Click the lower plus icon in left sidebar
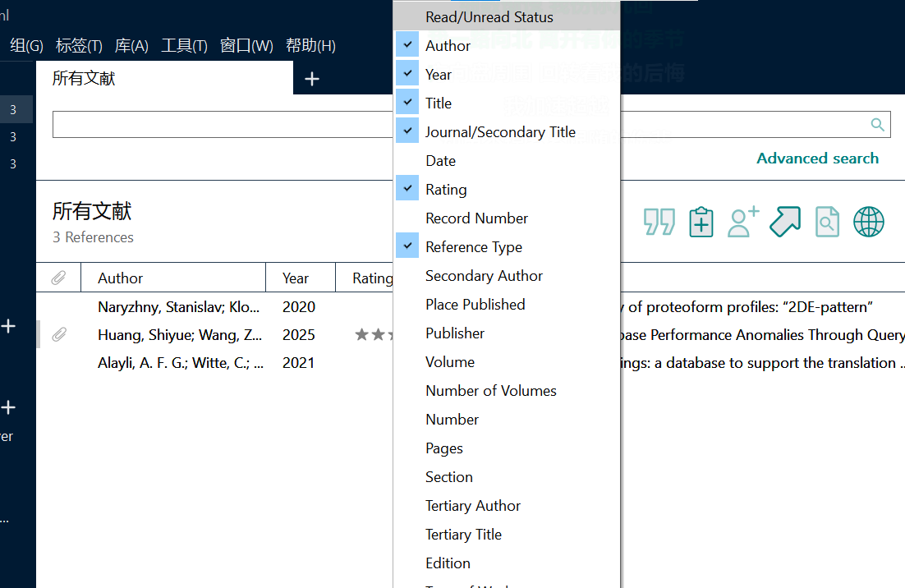 pyautogui.click(x=8, y=408)
